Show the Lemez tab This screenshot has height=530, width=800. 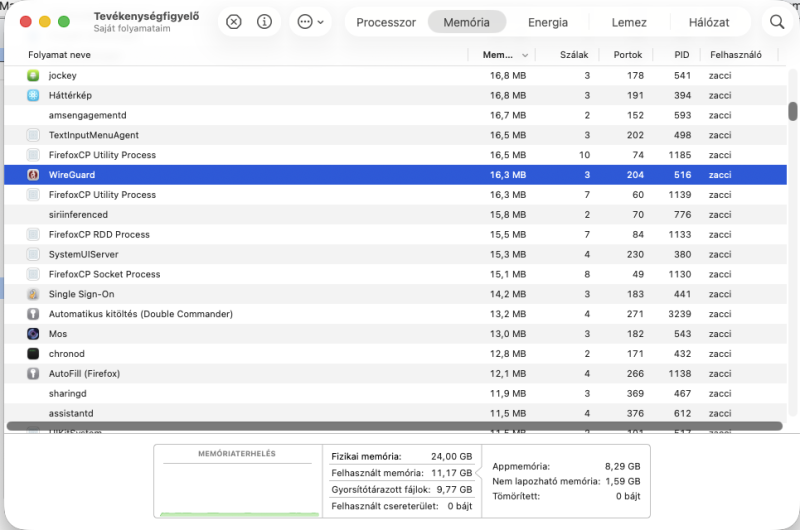pos(629,22)
